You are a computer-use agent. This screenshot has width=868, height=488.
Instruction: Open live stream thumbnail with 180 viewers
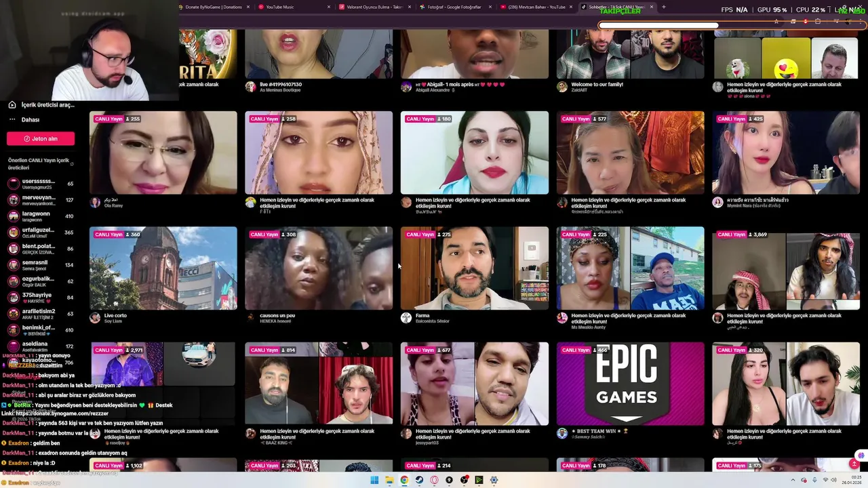pos(475,152)
